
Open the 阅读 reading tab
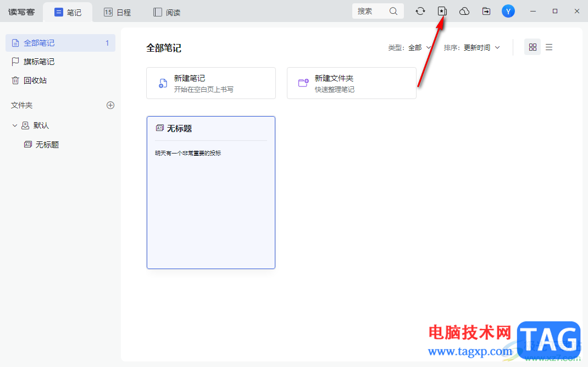167,13
